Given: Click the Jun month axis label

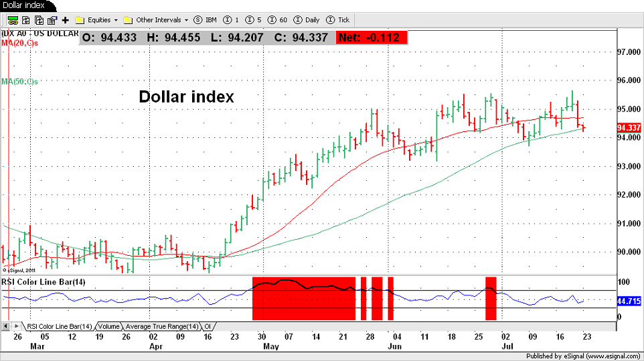Looking at the screenshot, I should (x=395, y=347).
